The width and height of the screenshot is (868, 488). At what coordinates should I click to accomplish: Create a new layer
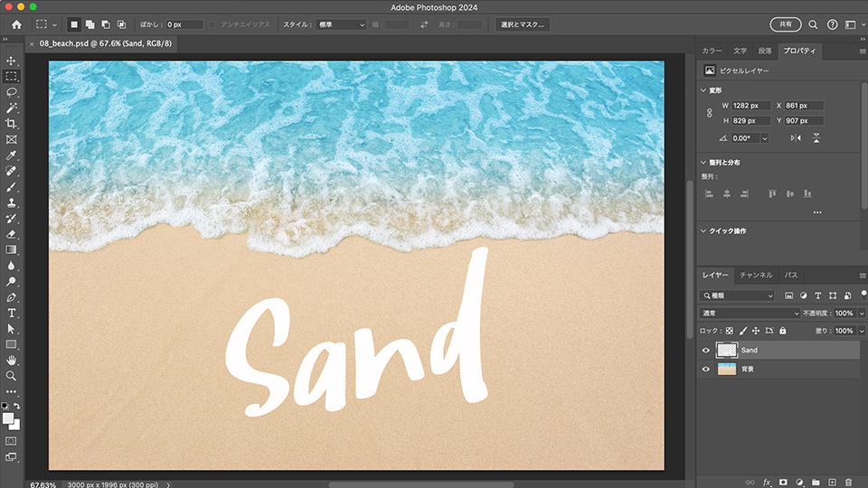832,483
